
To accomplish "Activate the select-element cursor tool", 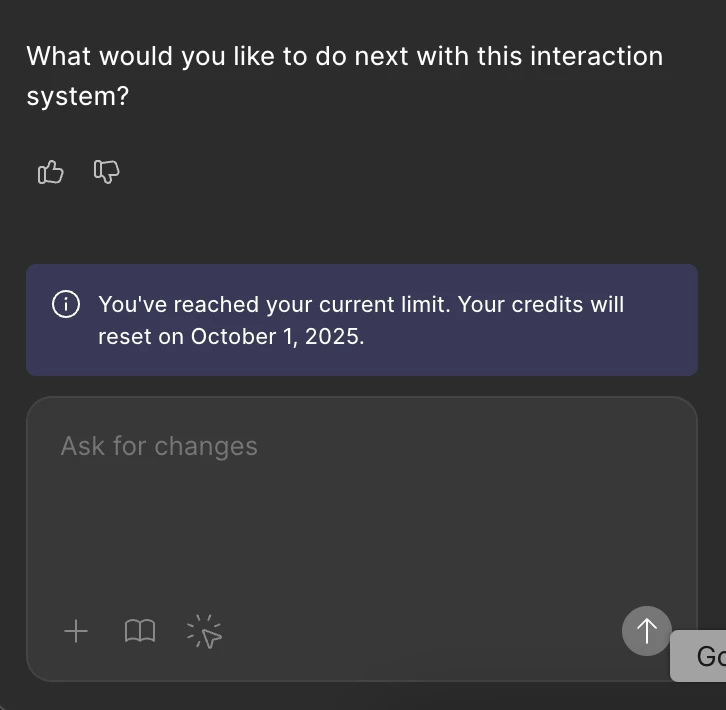I will [x=204, y=632].
